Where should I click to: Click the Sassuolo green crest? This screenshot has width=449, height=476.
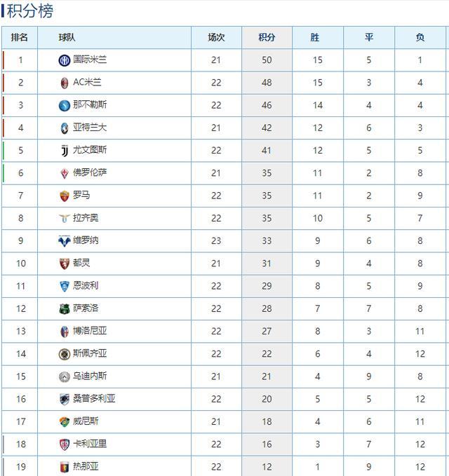click(64, 308)
